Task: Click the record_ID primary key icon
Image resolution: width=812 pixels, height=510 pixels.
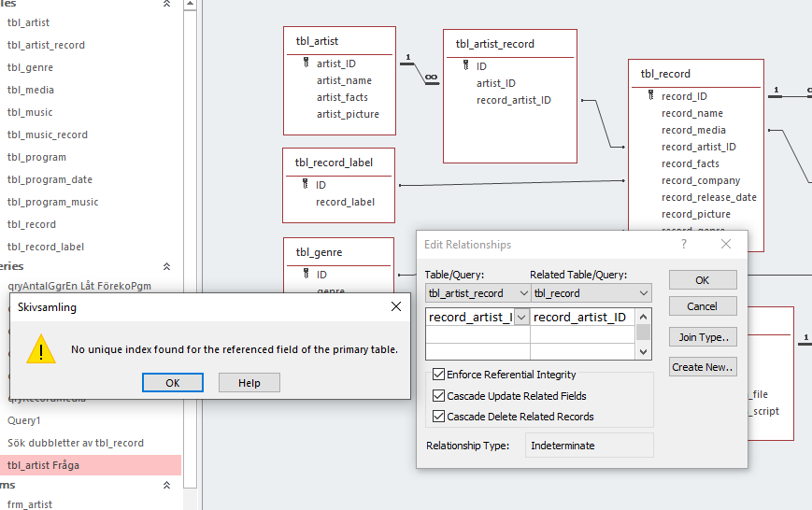Action: [x=650, y=95]
